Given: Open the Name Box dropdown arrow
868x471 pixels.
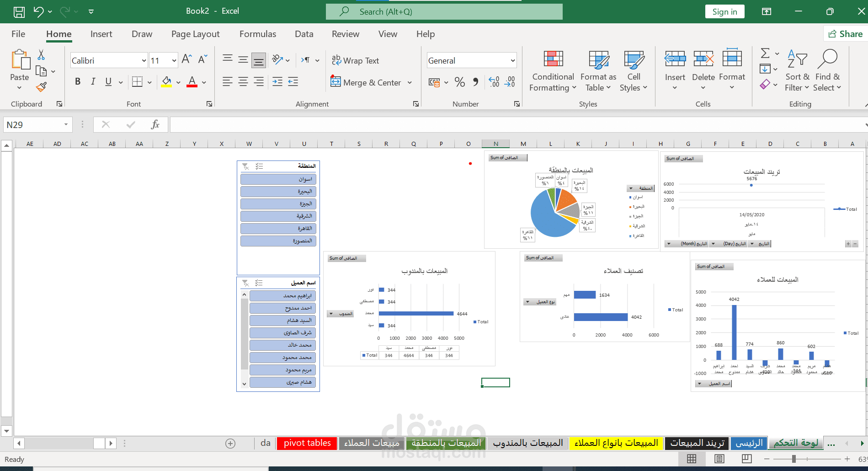Looking at the screenshot, I should [66, 124].
